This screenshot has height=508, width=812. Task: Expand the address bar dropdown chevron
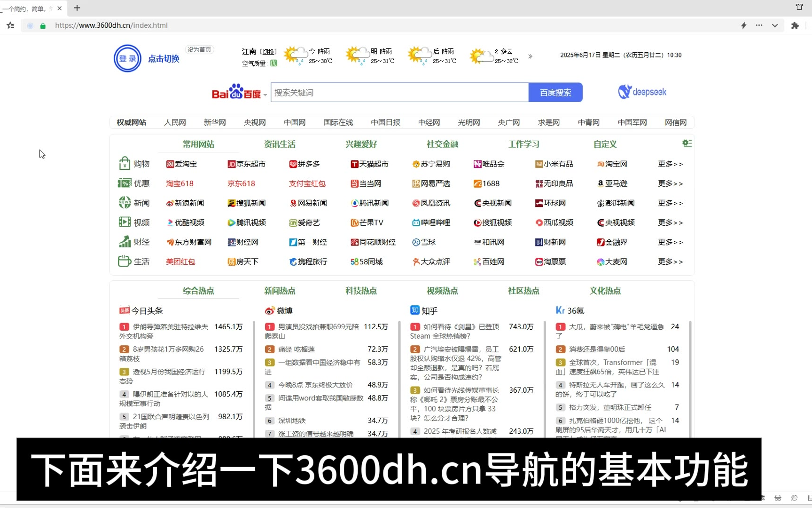pyautogui.click(x=774, y=25)
